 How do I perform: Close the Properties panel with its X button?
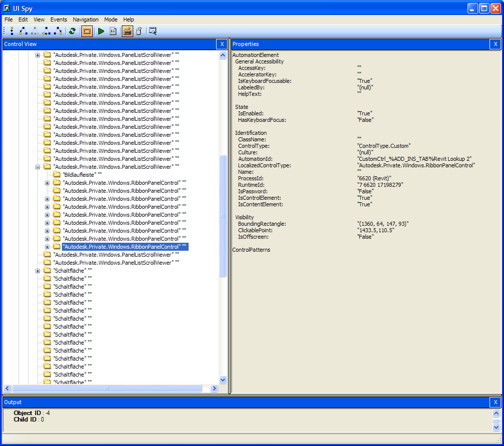click(495, 44)
